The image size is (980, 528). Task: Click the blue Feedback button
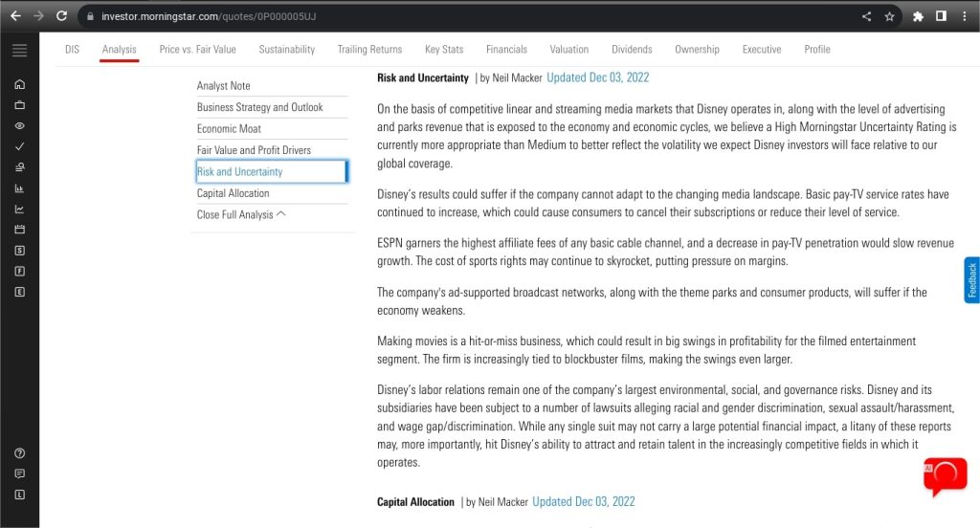tap(971, 280)
